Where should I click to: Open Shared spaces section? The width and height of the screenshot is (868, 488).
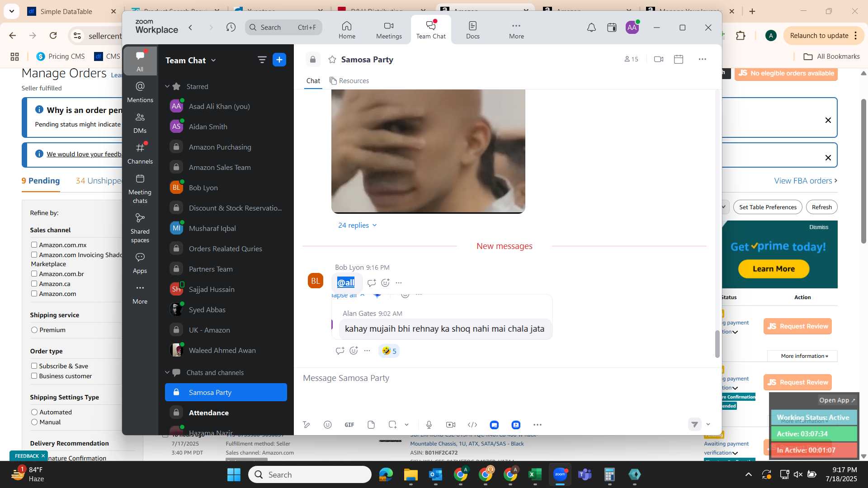(x=140, y=228)
